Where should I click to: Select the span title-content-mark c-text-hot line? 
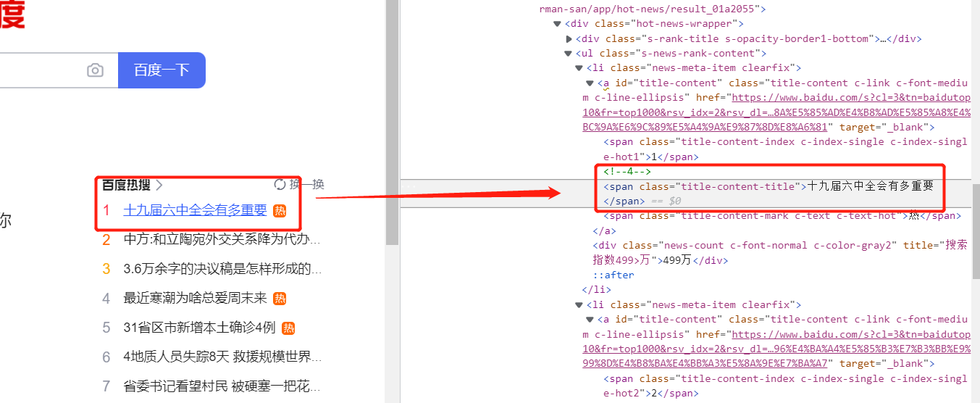point(782,215)
